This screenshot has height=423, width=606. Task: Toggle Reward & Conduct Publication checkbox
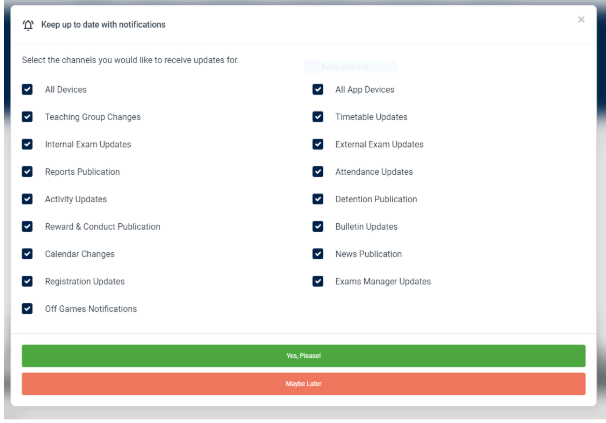tap(28, 227)
